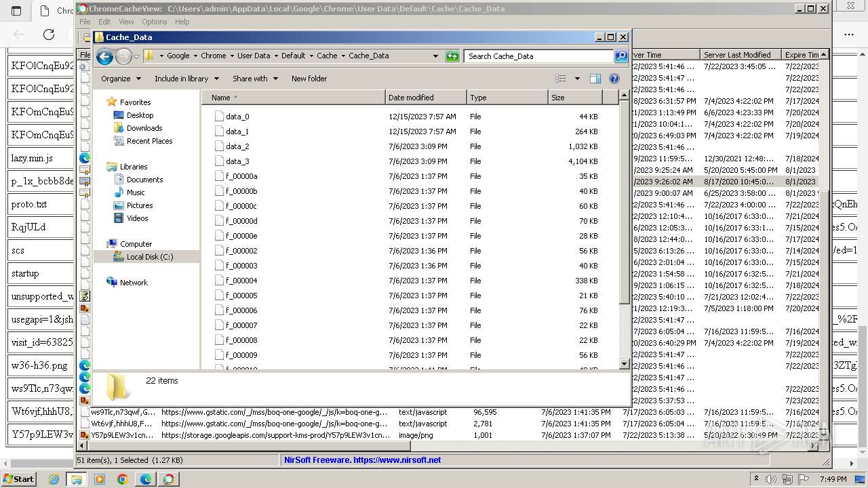Click the file list vertical scrollbar thumb

625,203
